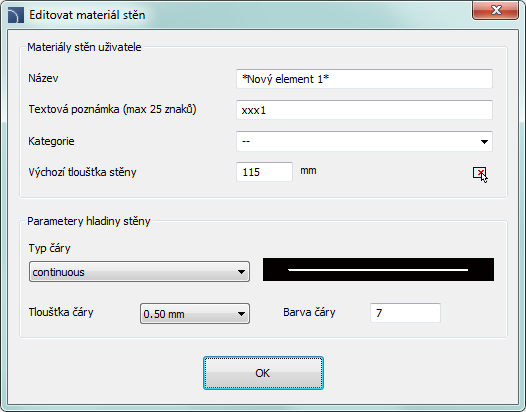This screenshot has height=412, width=526.
Task: Click the Barva čáry field showing 7
Action: pos(405,313)
